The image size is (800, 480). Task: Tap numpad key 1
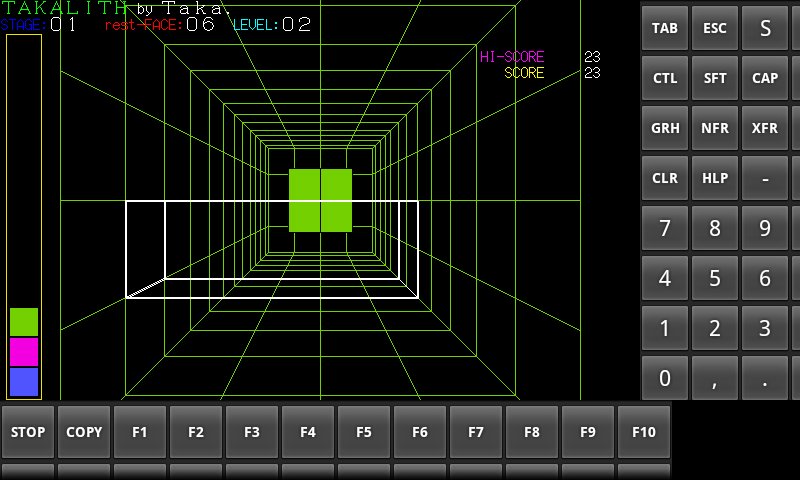click(x=664, y=327)
